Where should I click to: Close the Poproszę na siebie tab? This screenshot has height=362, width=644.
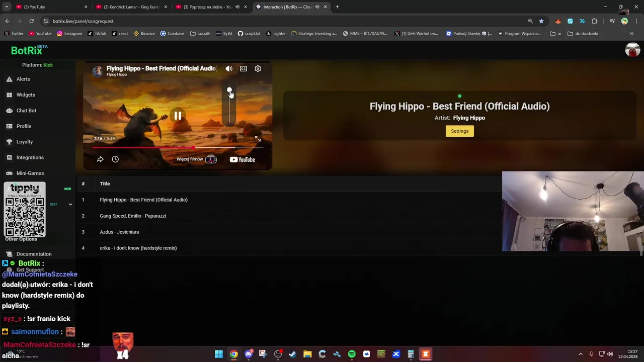pos(245,7)
